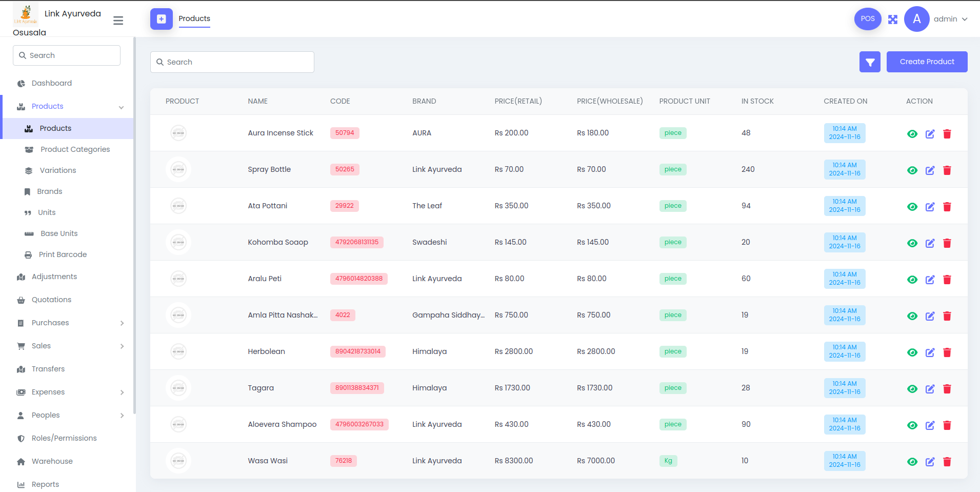Delete the Spray Bottle product
This screenshot has width=980, height=492.
[x=947, y=170]
